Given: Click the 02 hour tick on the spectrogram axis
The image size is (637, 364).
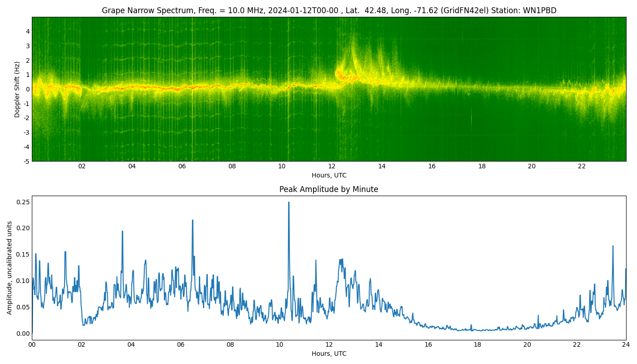Looking at the screenshot, I should 82,166.
